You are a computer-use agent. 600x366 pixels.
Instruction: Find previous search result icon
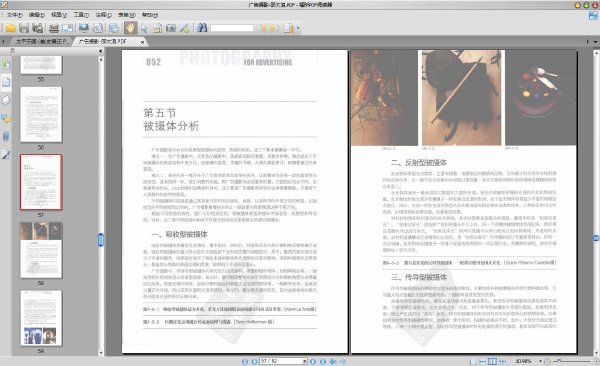(261, 28)
